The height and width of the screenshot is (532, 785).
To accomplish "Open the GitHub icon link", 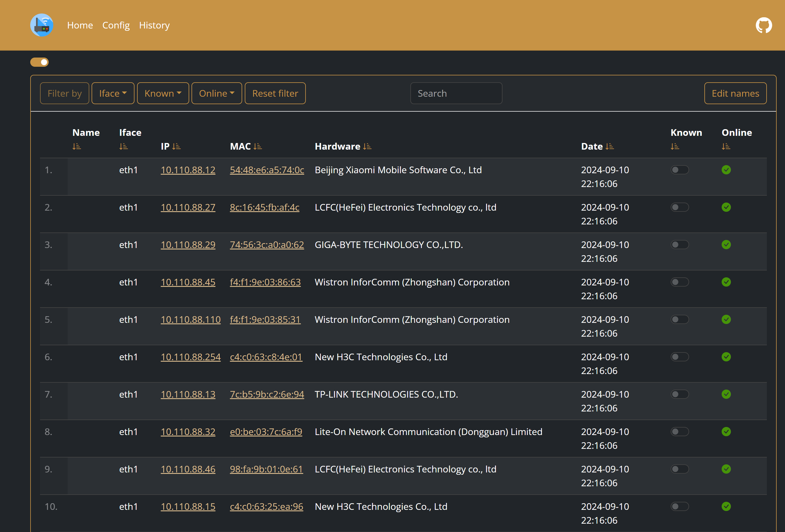I will coord(763,25).
